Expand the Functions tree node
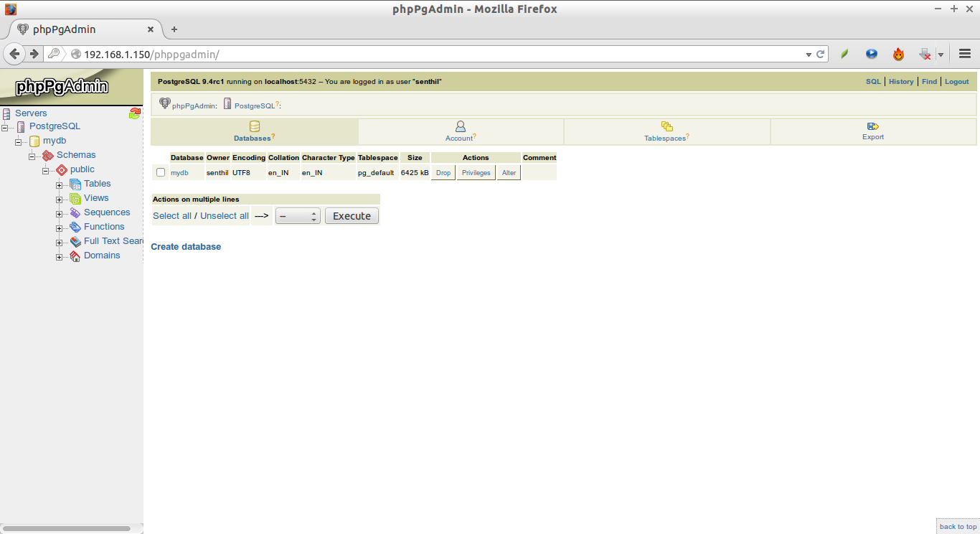The height and width of the screenshot is (534, 980). pyautogui.click(x=60, y=228)
